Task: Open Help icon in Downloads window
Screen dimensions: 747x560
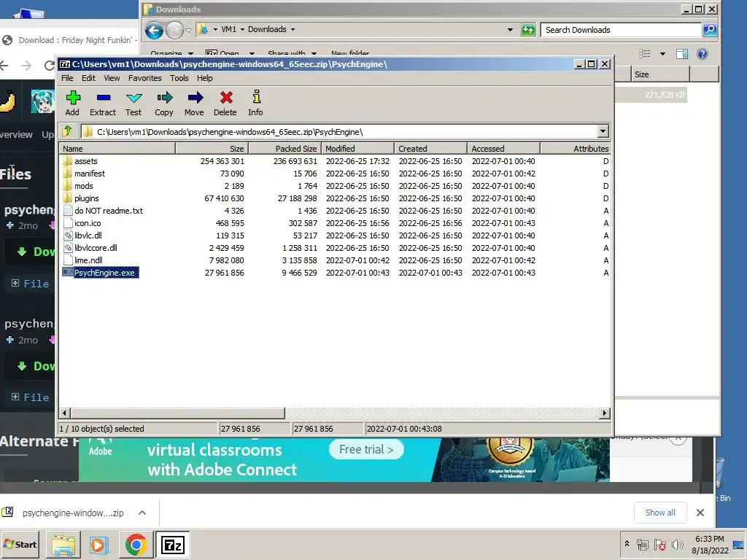Action: (703, 54)
